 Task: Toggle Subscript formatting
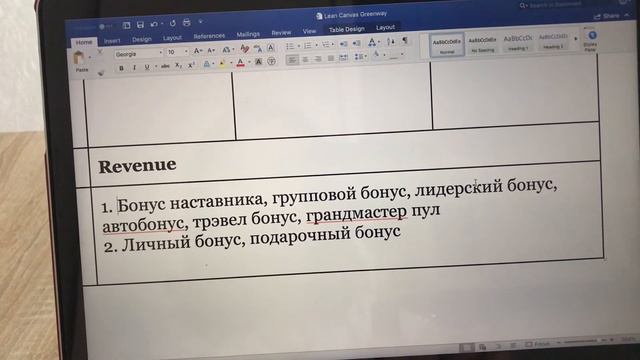(x=178, y=65)
